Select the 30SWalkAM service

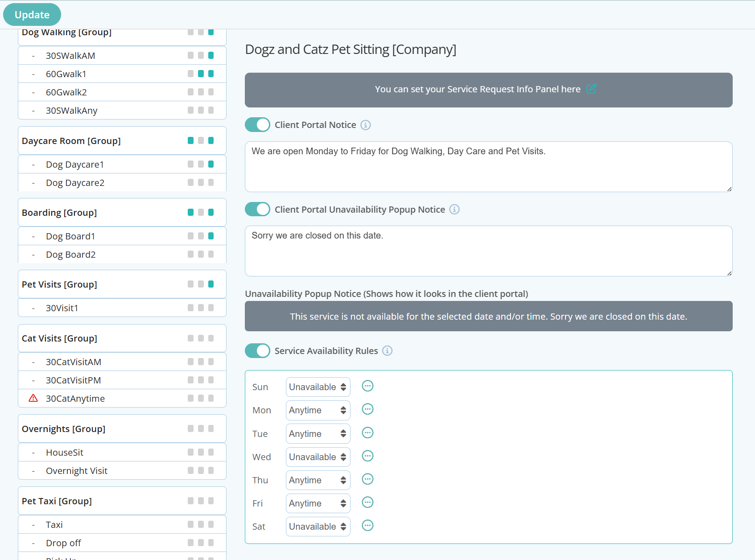pos(122,56)
